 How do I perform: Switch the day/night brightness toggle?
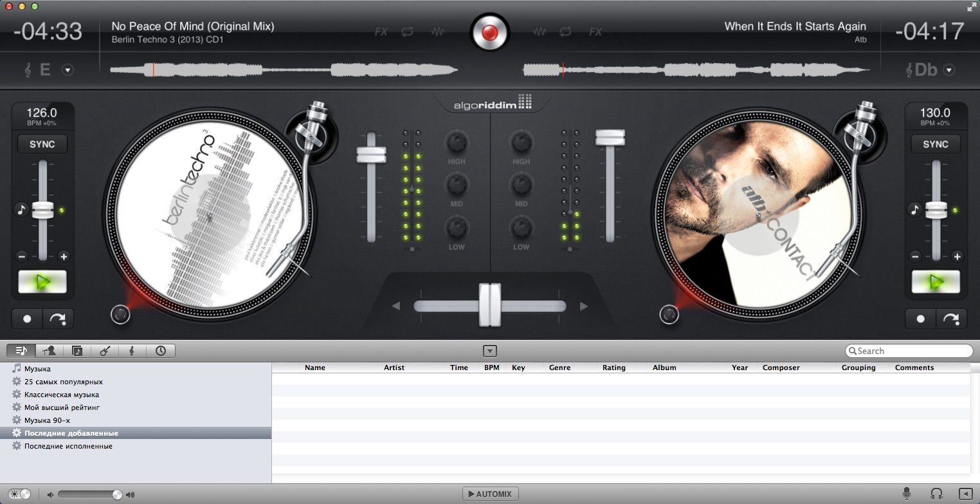pos(19,494)
